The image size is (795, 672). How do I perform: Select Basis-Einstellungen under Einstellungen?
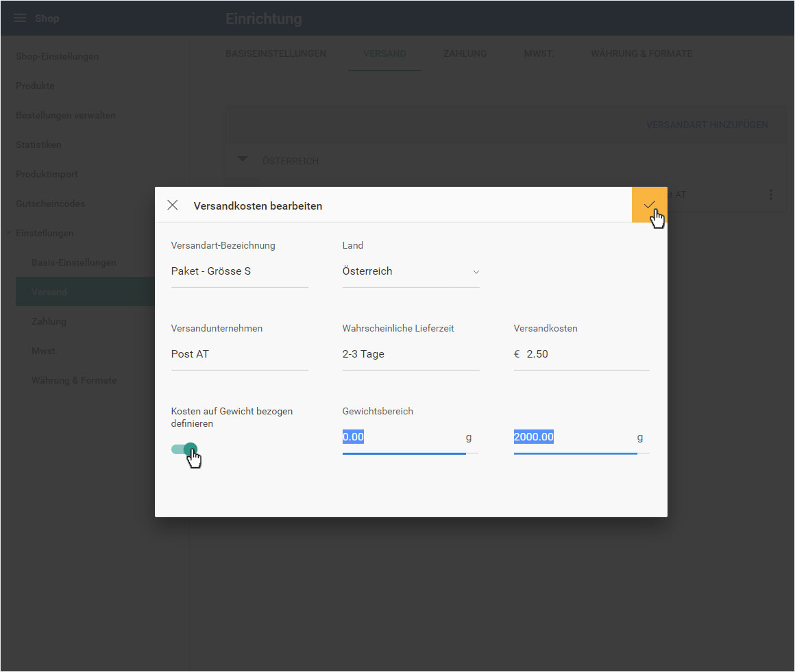click(x=74, y=262)
